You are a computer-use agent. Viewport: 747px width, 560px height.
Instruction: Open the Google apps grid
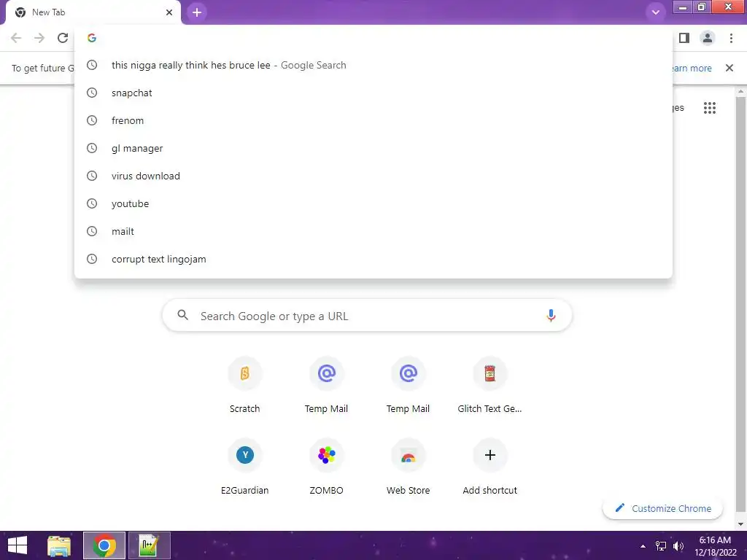point(710,108)
